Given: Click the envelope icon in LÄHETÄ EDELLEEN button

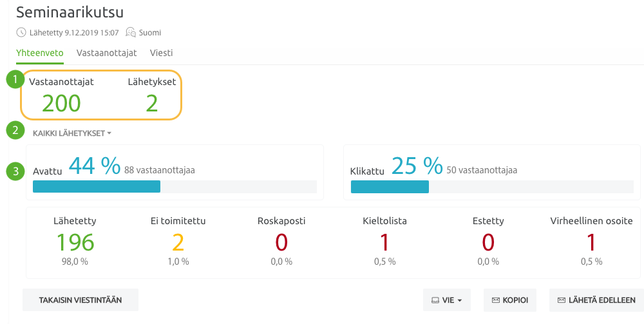Looking at the screenshot, I should click(562, 300).
